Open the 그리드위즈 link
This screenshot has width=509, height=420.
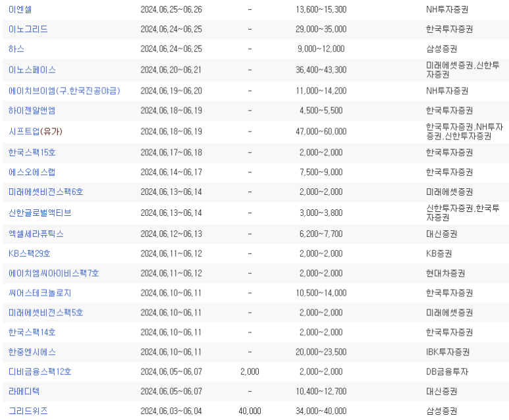[28, 411]
